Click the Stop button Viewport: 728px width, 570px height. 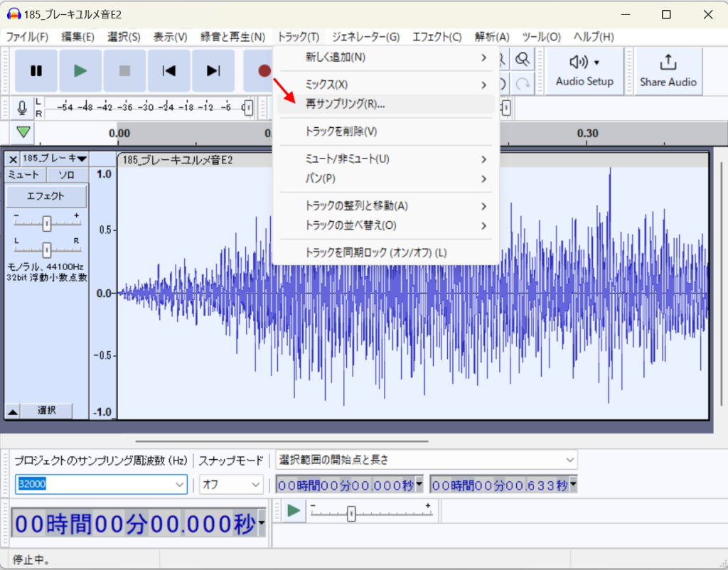[124, 70]
